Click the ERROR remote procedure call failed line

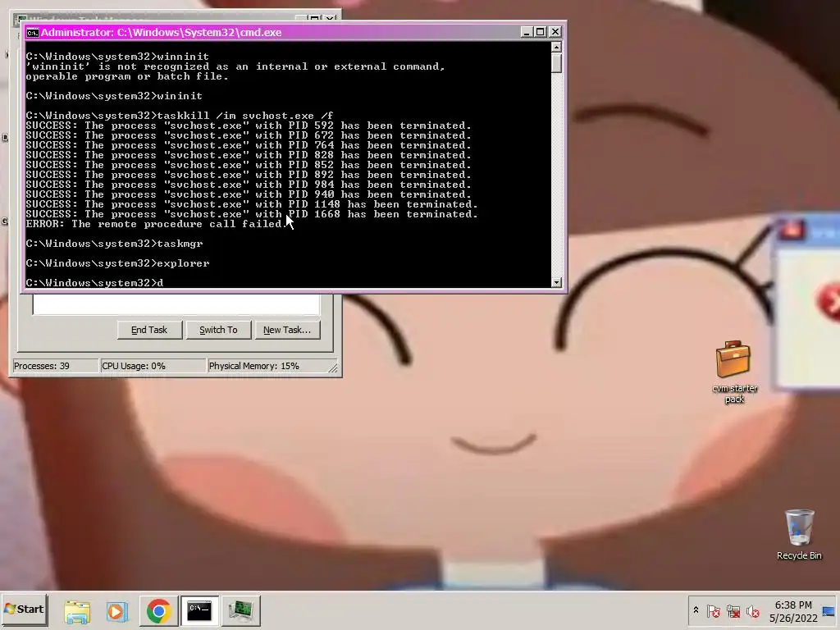(157, 224)
